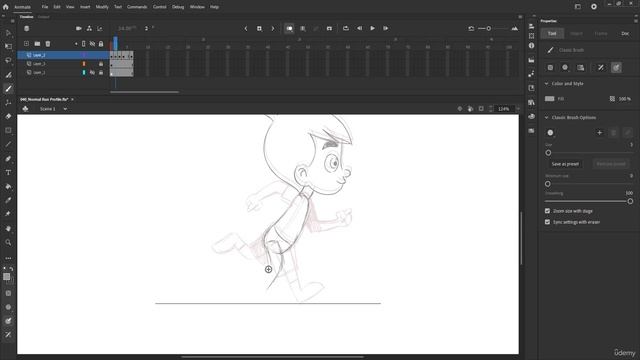Collapse the Classic Brush Options section
The width and height of the screenshot is (640, 360).
tap(547, 118)
